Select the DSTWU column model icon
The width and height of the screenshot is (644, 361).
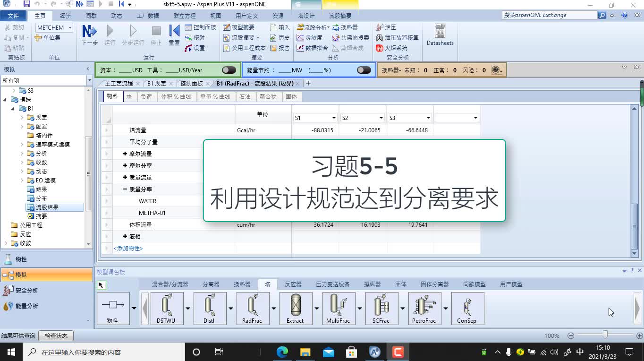(167, 308)
